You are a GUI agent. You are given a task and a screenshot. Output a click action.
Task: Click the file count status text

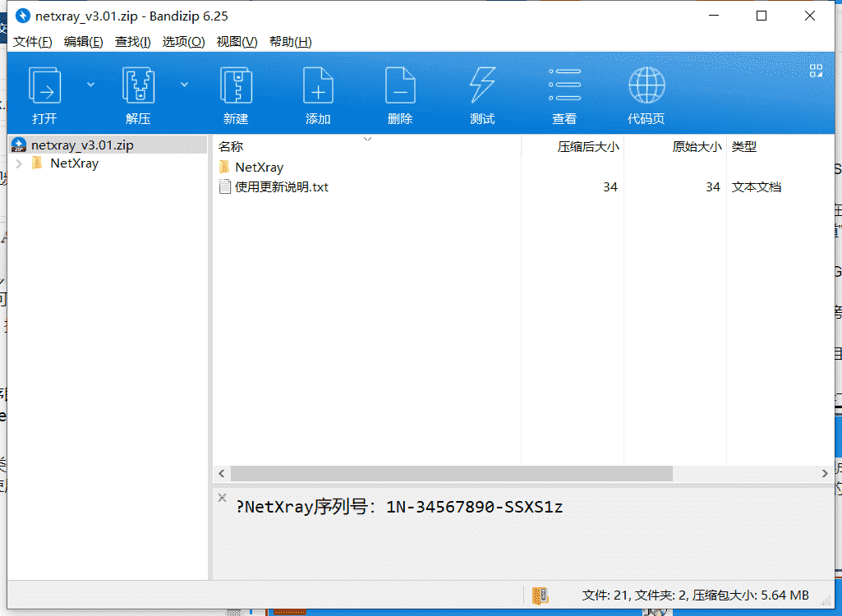click(696, 595)
